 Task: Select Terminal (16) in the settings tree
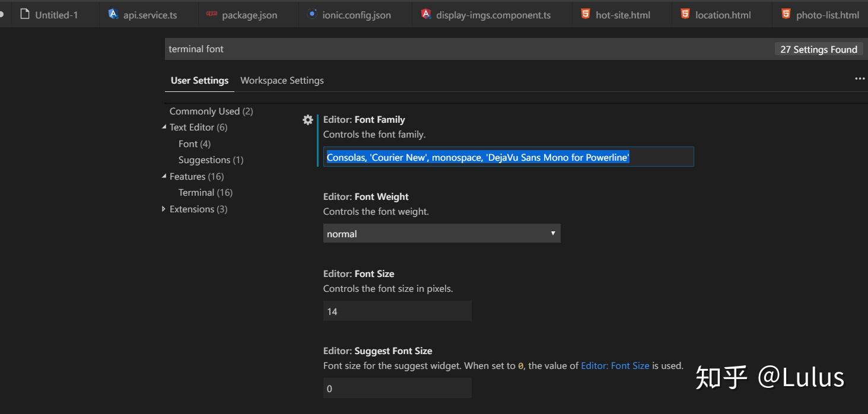pyautogui.click(x=205, y=193)
